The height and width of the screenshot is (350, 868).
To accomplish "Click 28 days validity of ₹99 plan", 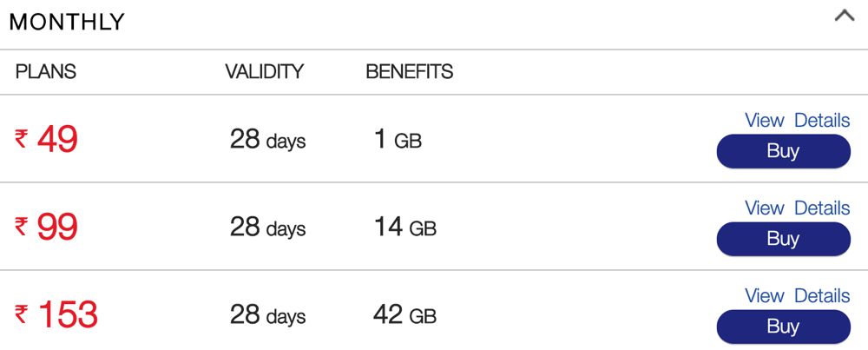I will click(267, 228).
